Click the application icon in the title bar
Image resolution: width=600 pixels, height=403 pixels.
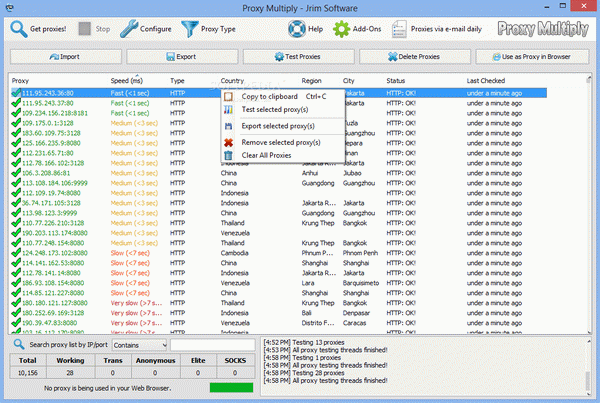coord(10,7)
